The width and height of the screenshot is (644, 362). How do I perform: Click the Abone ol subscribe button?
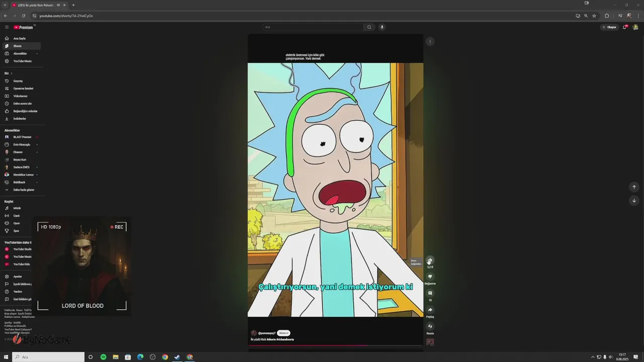click(284, 333)
